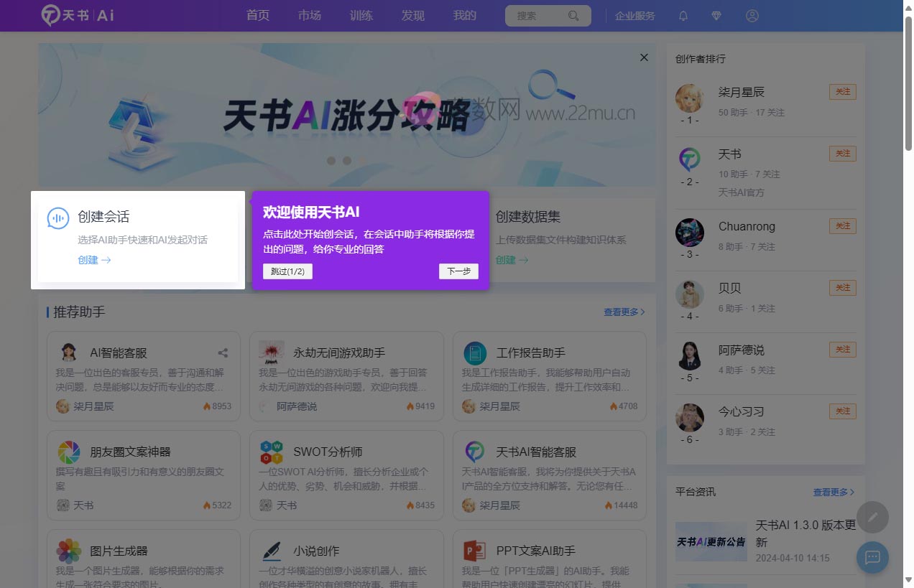The width and height of the screenshot is (914, 588).
Task: Click the floating pencil feedback button
Action: tap(872, 517)
